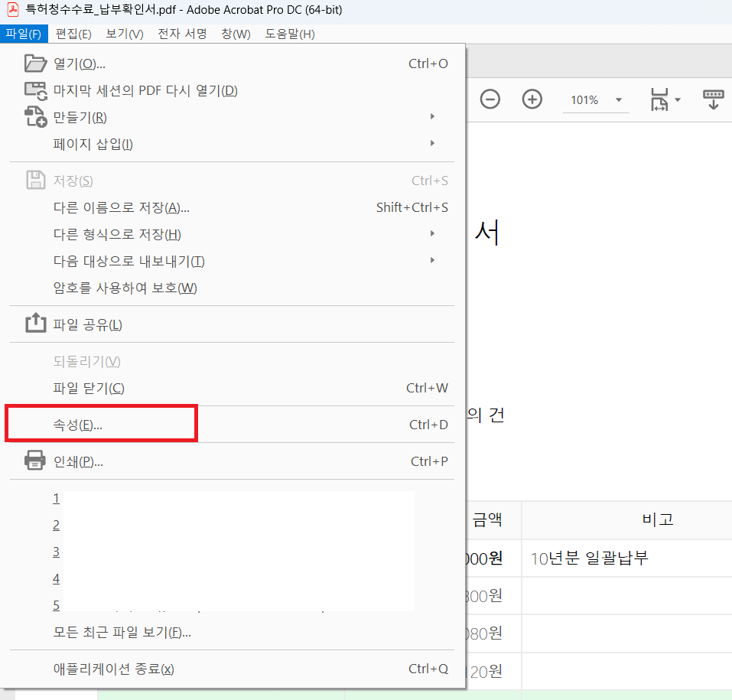Viewport: 732px width, 700px height.
Task: Click the reopen last session PDF icon
Action: pyautogui.click(x=35, y=90)
